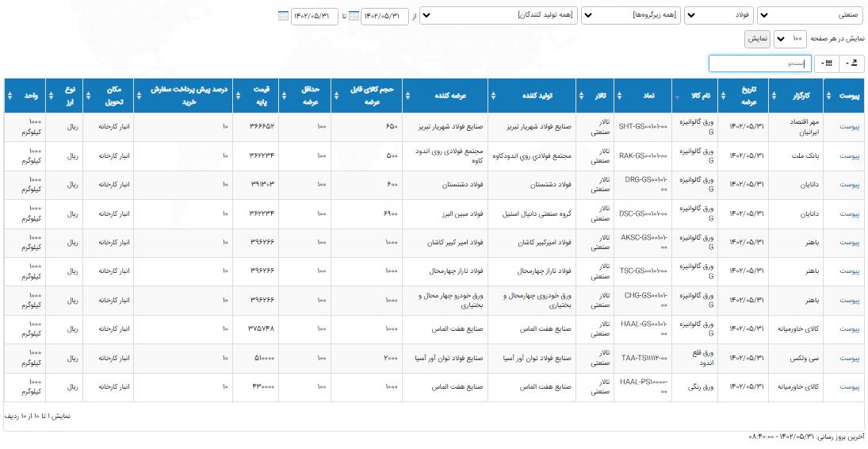The image size is (868, 449).
Task: Open پیوست link for the HAAL-GS row
Action: (x=850, y=328)
